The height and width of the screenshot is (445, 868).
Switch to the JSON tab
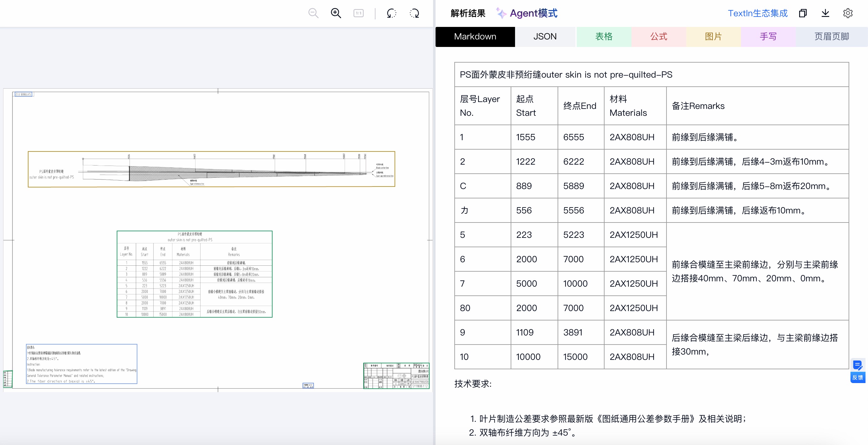click(545, 36)
